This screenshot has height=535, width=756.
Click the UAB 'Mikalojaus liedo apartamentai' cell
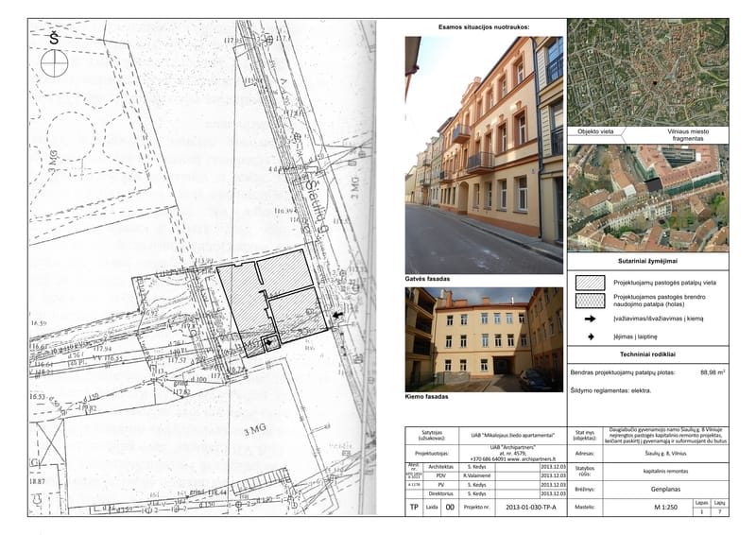(x=513, y=436)
